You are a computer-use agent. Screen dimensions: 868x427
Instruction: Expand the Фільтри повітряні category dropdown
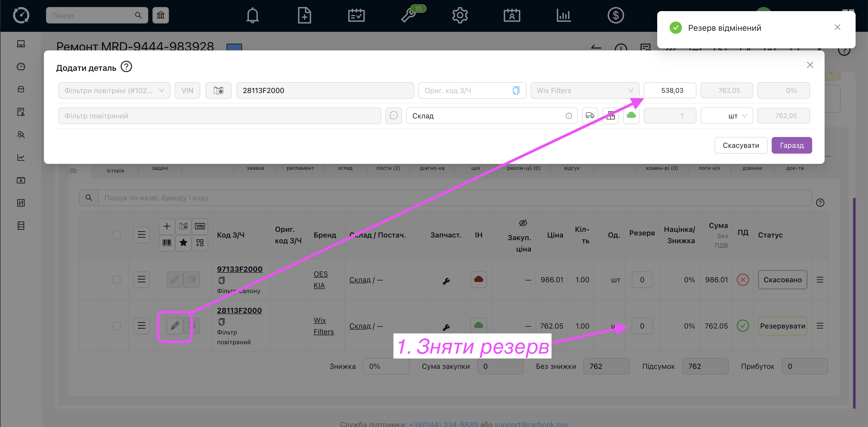click(x=114, y=90)
